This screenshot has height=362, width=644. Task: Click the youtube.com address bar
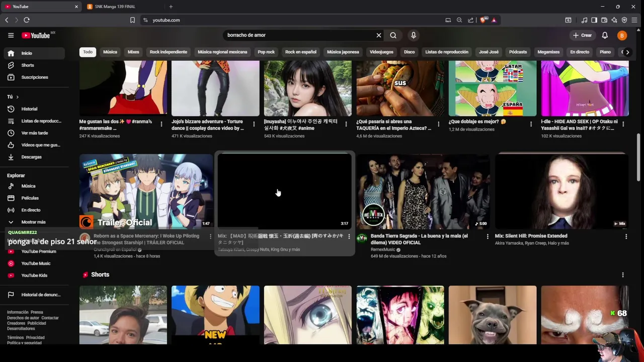tap(292, 20)
